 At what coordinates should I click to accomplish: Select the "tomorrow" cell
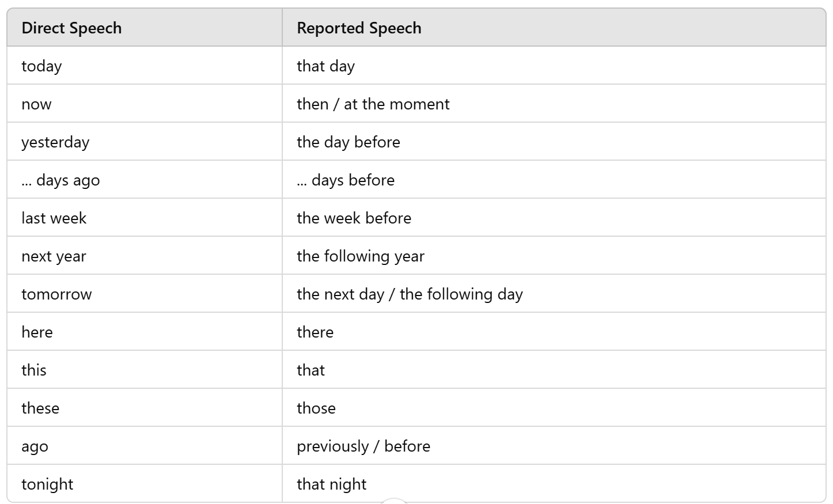click(56, 294)
